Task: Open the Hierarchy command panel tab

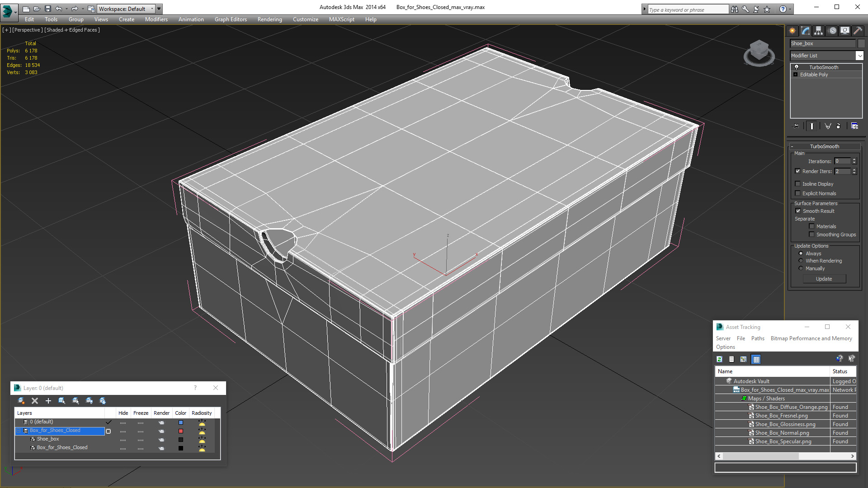Action: (818, 31)
